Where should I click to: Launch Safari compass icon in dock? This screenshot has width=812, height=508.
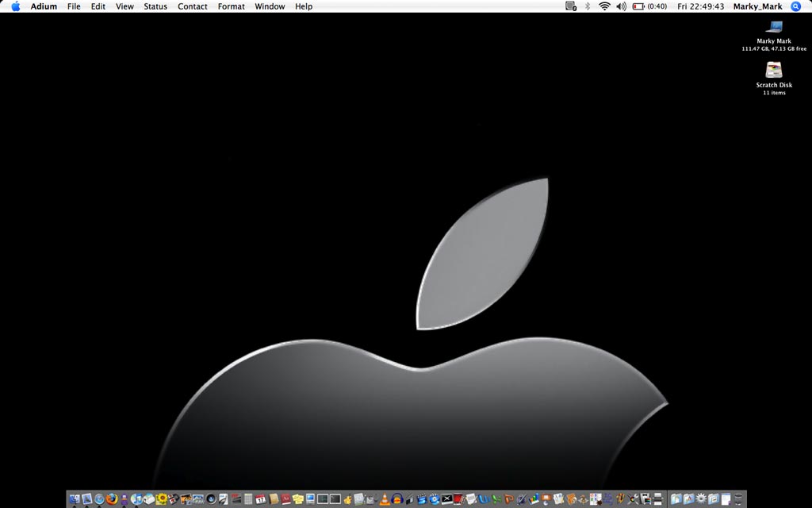click(x=99, y=500)
